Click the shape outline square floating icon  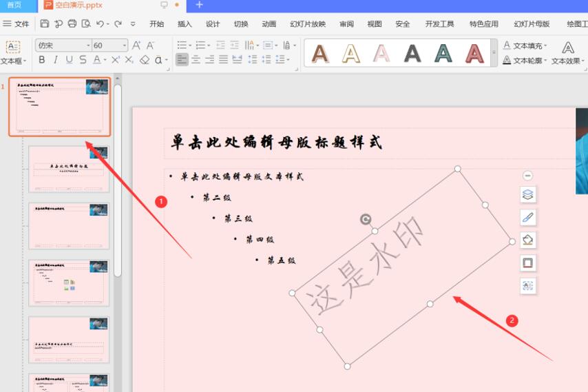point(527,263)
